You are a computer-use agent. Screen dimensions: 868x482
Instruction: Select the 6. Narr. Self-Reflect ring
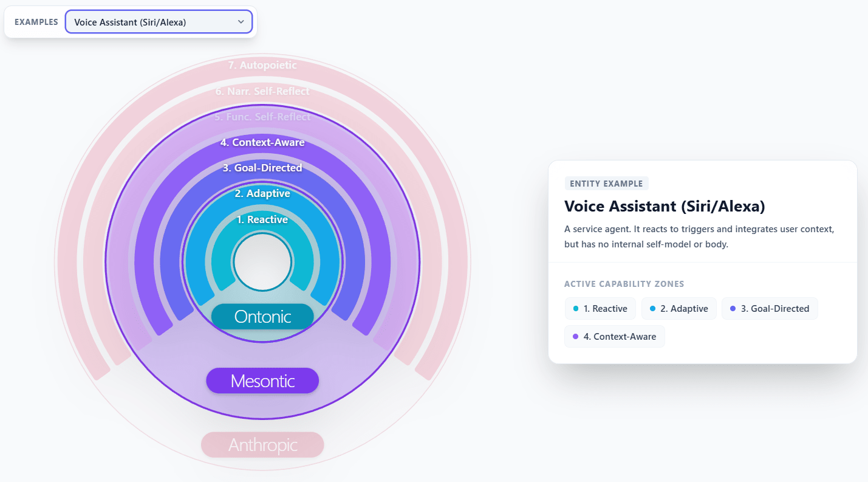(x=262, y=91)
